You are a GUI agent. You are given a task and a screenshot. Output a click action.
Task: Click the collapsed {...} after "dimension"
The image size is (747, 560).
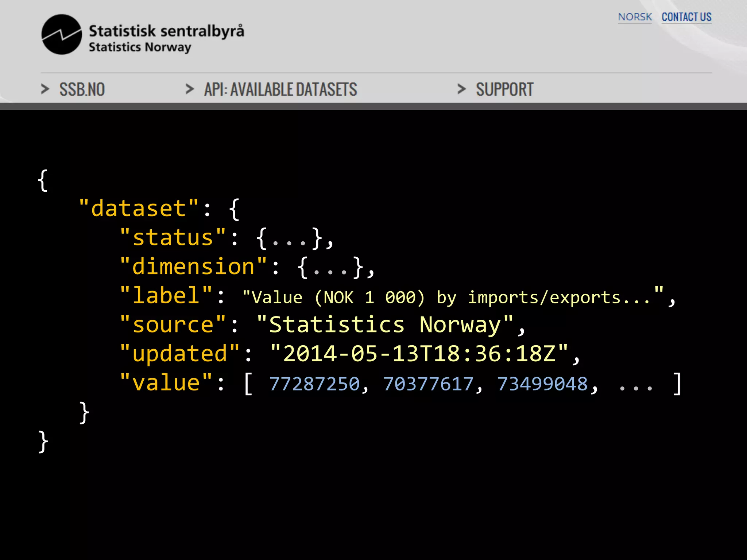point(331,267)
